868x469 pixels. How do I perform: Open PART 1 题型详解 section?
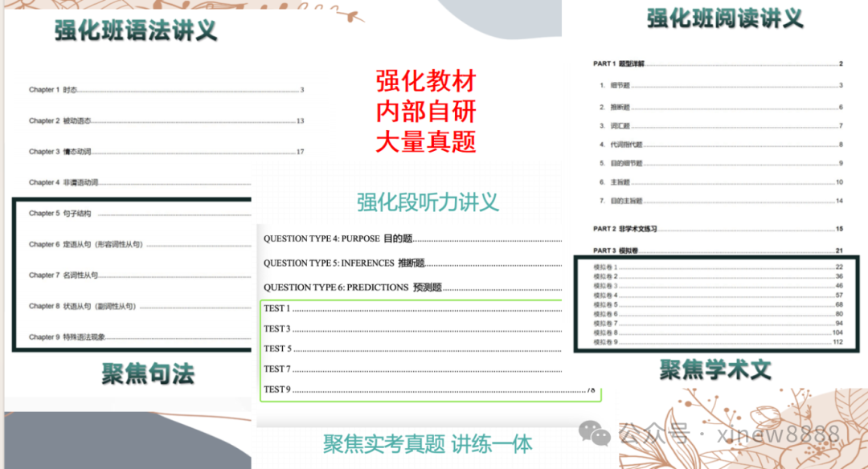[619, 63]
